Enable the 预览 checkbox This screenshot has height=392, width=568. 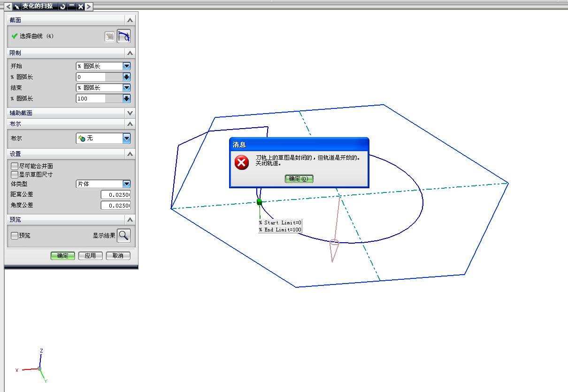pyautogui.click(x=15, y=236)
